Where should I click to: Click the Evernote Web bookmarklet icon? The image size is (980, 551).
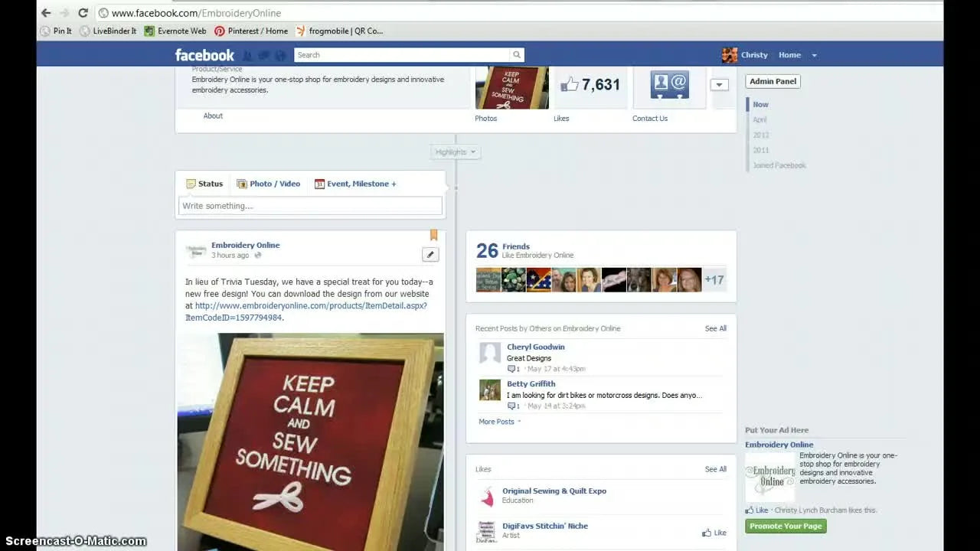[151, 31]
